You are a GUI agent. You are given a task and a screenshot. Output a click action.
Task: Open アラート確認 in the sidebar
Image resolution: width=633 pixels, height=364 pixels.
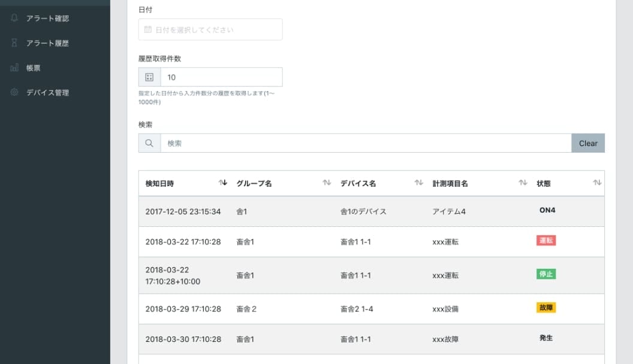coord(47,19)
